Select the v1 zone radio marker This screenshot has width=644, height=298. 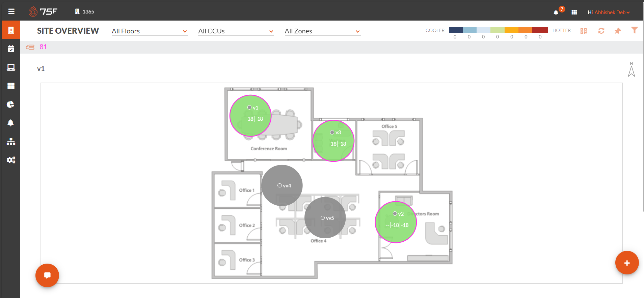coord(249,108)
